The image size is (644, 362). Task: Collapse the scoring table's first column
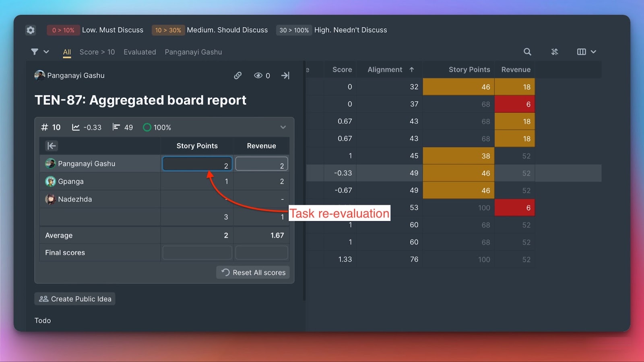pyautogui.click(x=52, y=146)
